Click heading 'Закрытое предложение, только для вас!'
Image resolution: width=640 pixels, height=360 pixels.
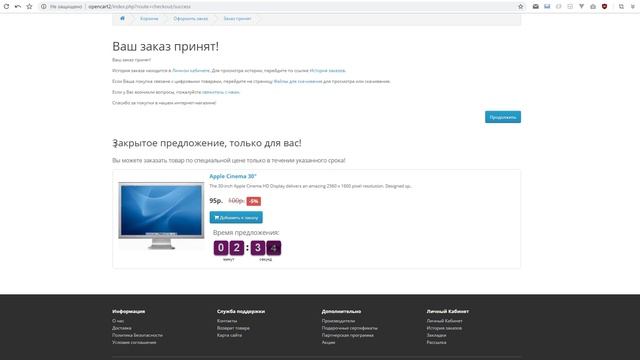(x=207, y=143)
